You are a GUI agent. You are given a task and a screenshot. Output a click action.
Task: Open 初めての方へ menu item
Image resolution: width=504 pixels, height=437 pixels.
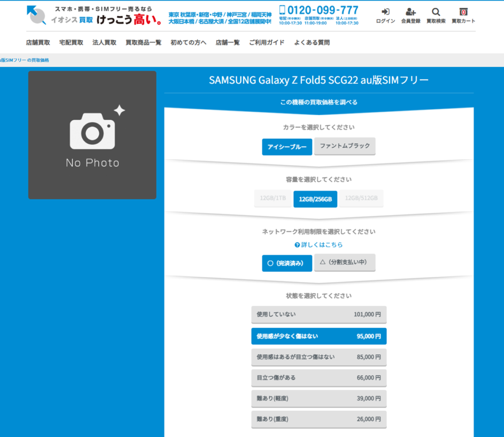click(189, 42)
